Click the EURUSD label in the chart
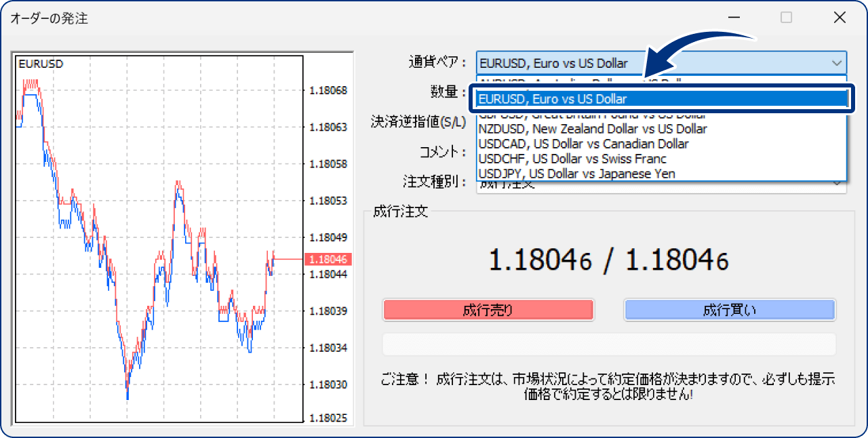Viewport: 868px width, 438px height. point(41,64)
